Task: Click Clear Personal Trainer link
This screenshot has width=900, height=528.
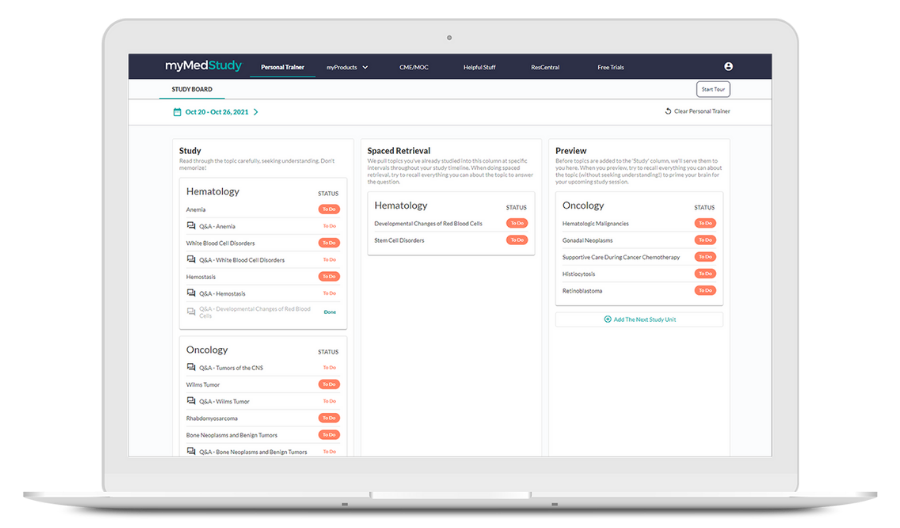Action: (x=702, y=111)
